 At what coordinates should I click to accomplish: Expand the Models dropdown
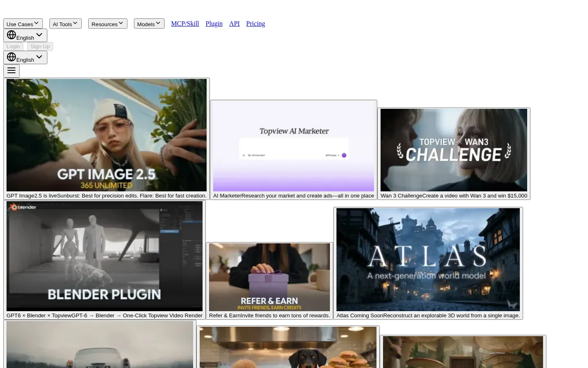[149, 24]
